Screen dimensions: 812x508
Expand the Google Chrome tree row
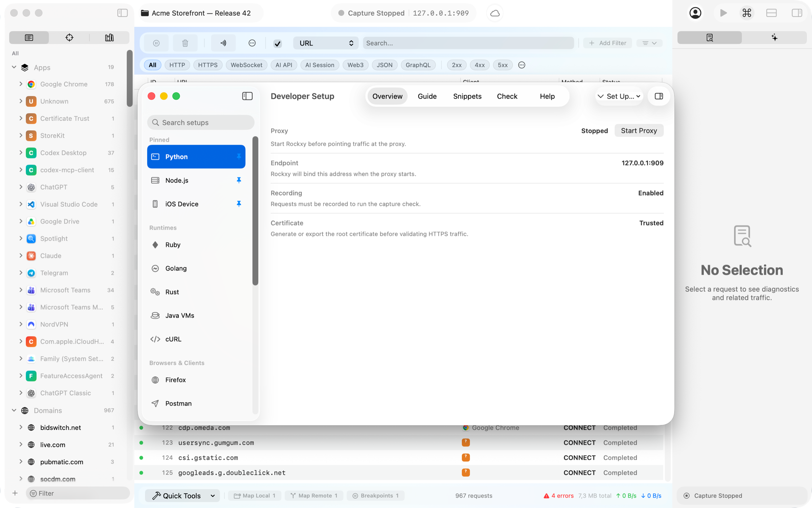(x=21, y=84)
